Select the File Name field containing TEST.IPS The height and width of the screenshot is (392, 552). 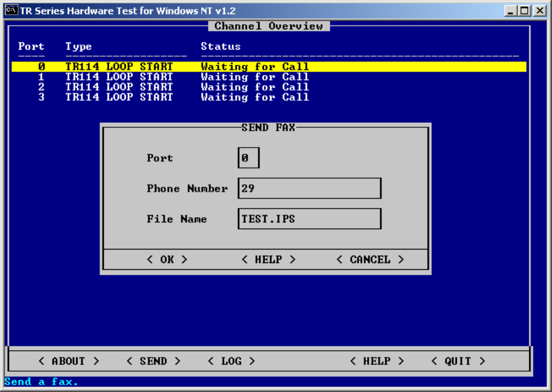pos(310,219)
